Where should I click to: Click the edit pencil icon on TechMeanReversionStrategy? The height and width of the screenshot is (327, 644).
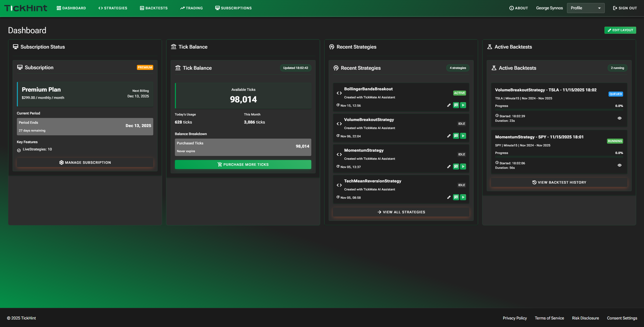pos(449,197)
